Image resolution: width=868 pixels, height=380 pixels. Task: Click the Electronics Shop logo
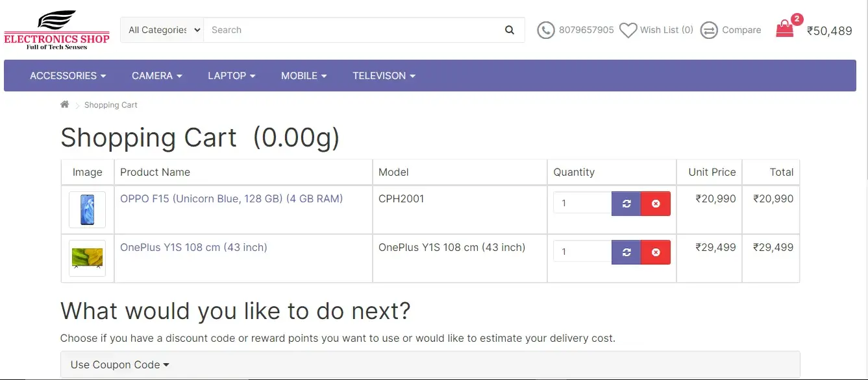click(x=57, y=30)
